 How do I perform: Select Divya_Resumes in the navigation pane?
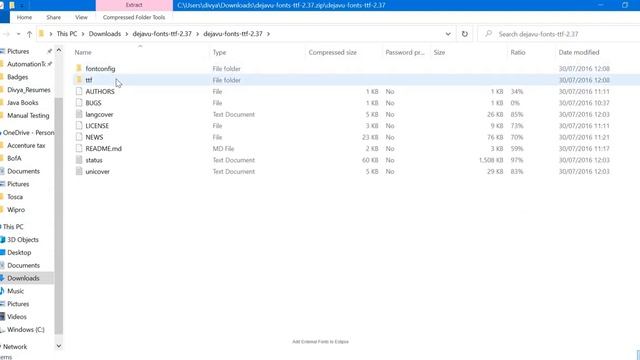point(29,90)
